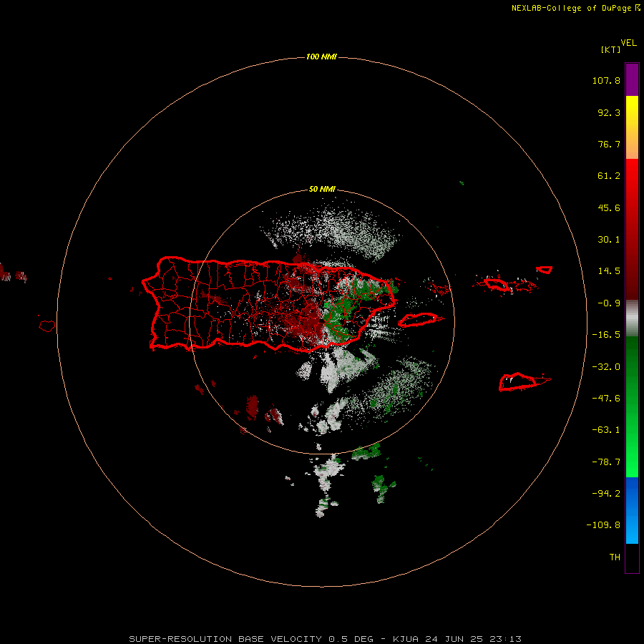The image size is (644, 644).
Task: Select the 14.5 legend value
Action: 609,271
